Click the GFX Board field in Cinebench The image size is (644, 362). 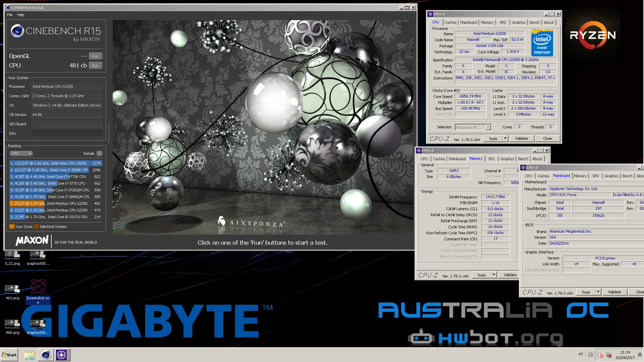coord(67,124)
